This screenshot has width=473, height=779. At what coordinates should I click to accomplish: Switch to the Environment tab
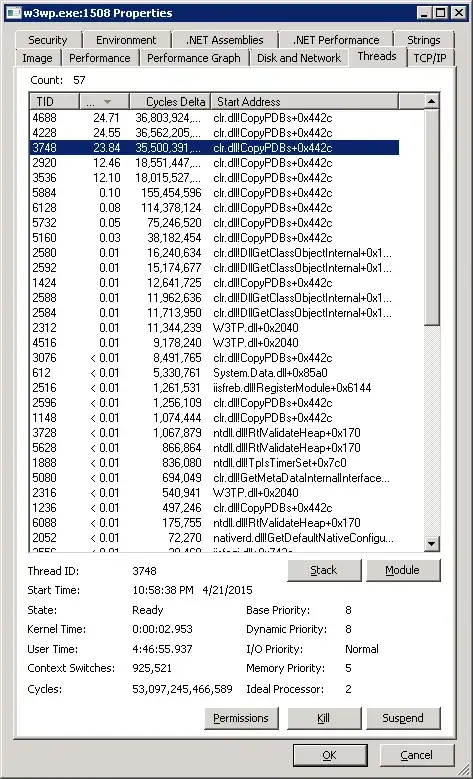126,40
